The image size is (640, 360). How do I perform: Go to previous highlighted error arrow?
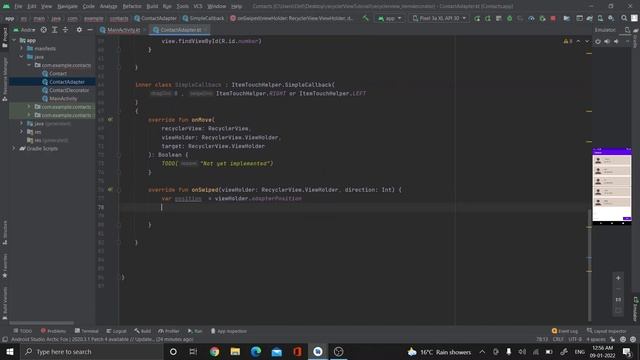(578, 41)
